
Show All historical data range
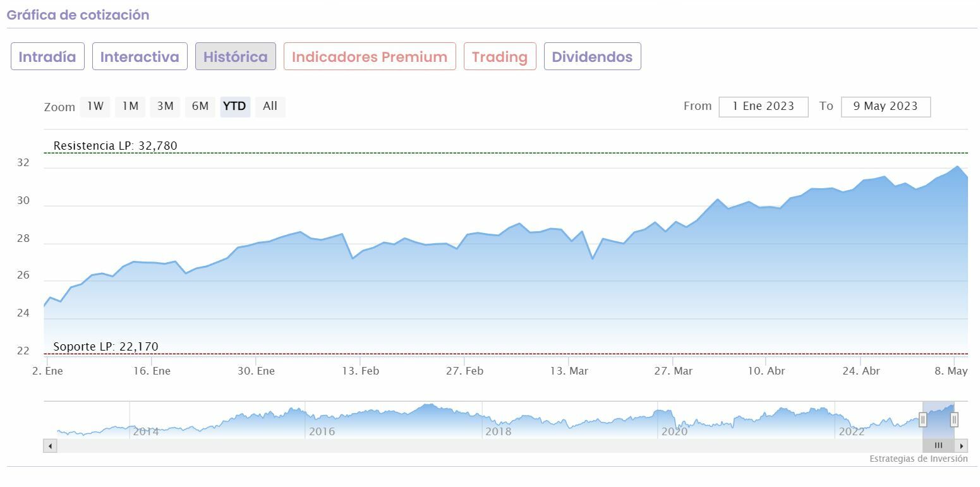pos(270,107)
